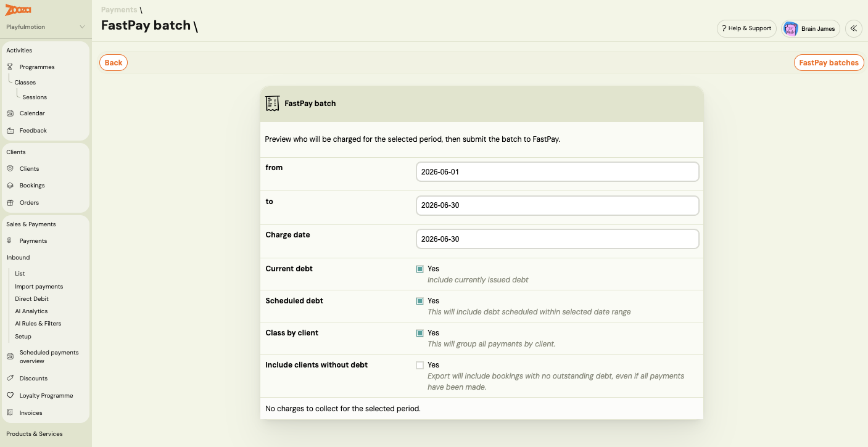Viewport: 868px width, 447px height.
Task: Open Programmes in sidebar
Action: [37, 67]
